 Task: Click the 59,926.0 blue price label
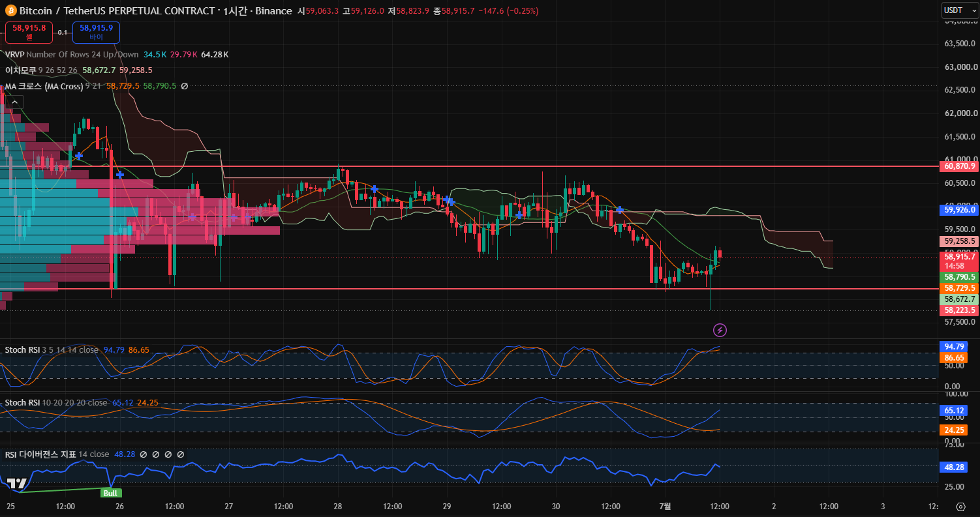[958, 210]
